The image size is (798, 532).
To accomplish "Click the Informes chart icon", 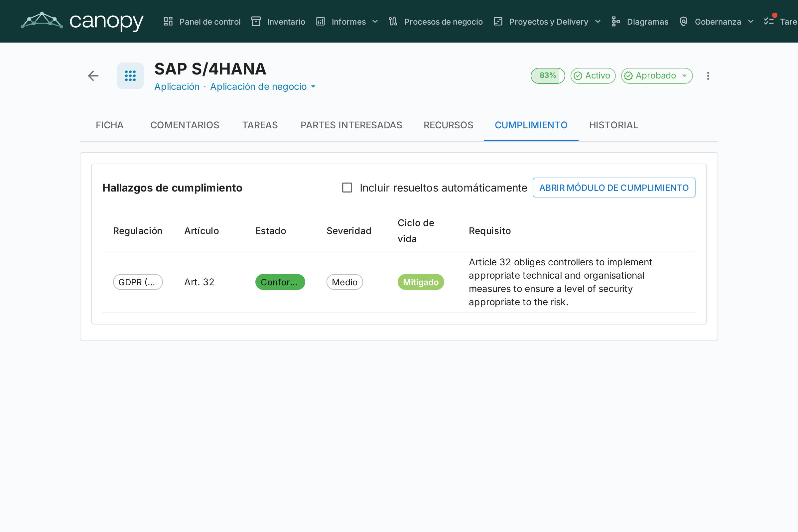I will coord(321,21).
